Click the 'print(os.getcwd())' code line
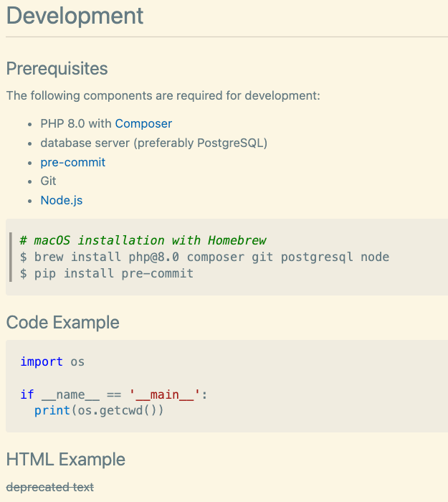The width and height of the screenshot is (448, 502). click(x=99, y=410)
